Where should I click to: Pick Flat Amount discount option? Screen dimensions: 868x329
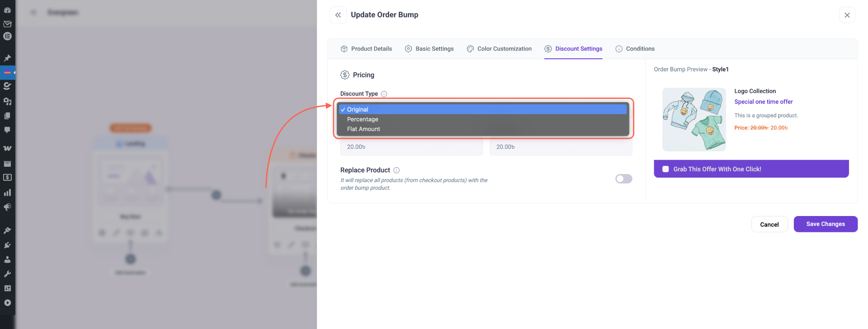(363, 129)
